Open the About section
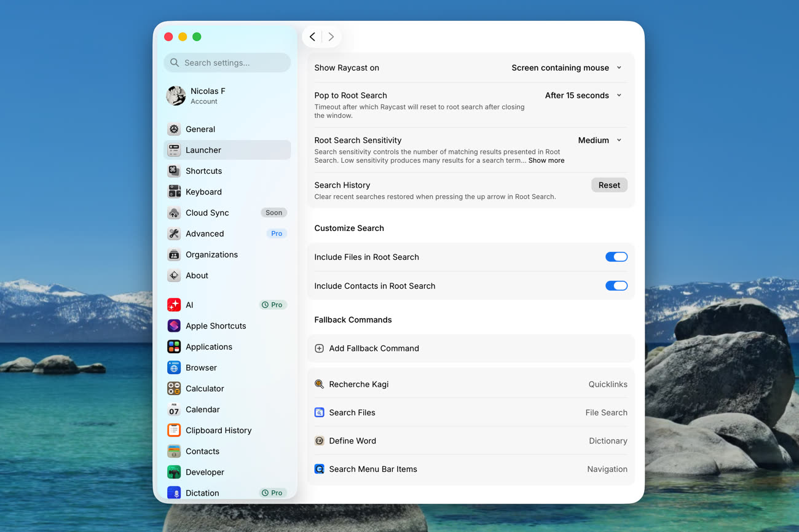The width and height of the screenshot is (799, 532). pyautogui.click(x=227, y=275)
